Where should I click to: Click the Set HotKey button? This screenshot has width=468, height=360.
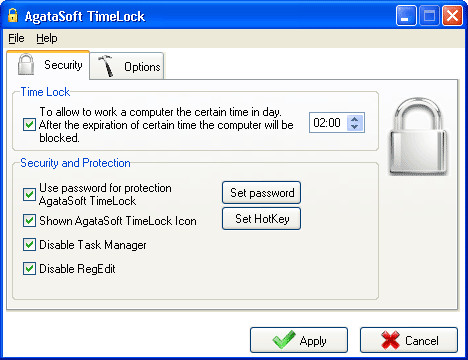261,219
